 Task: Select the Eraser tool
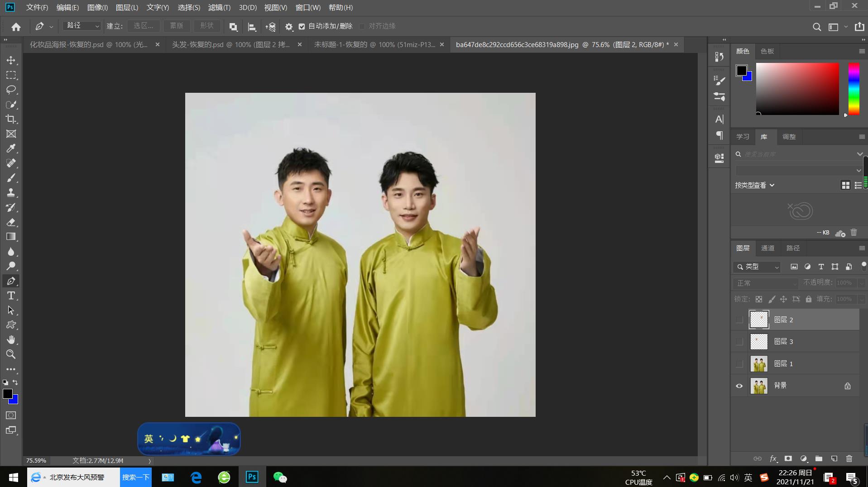[x=11, y=222]
